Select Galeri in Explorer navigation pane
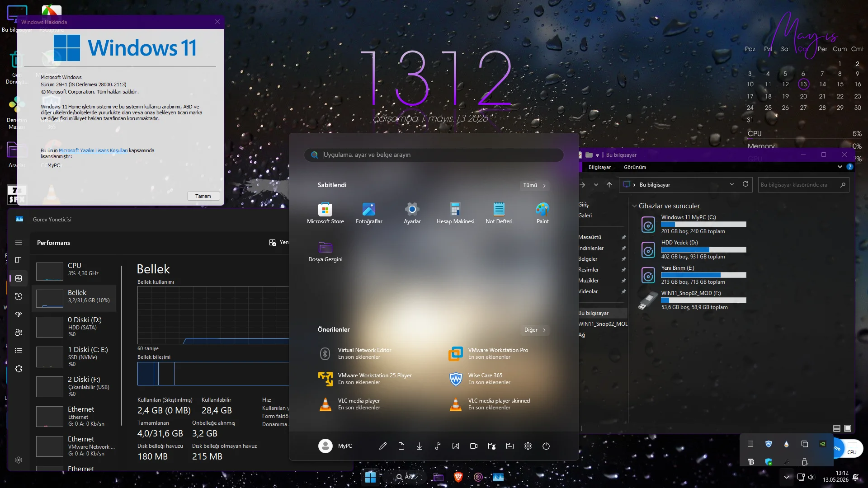This screenshot has width=868, height=488. point(585,216)
